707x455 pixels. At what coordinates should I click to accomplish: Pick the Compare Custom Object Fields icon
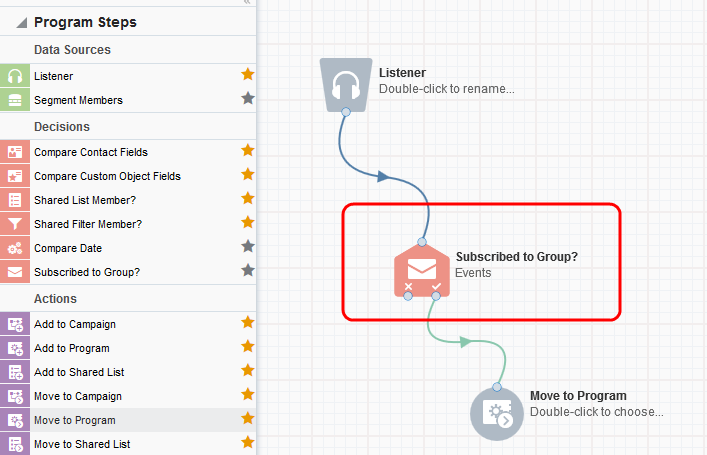coord(15,176)
